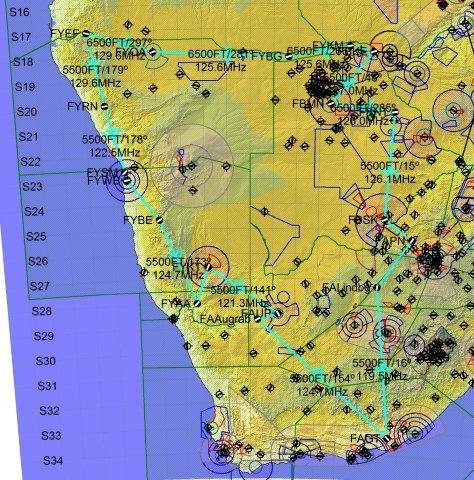The width and height of the screenshot is (474, 480).
Task: Click the S20 latitude label
Action: click(27, 112)
